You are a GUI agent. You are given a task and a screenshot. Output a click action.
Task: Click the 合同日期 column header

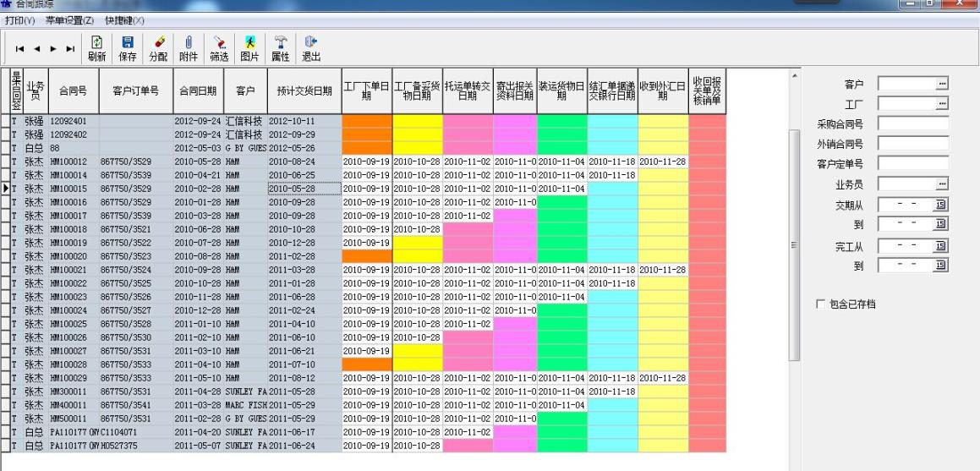199,91
